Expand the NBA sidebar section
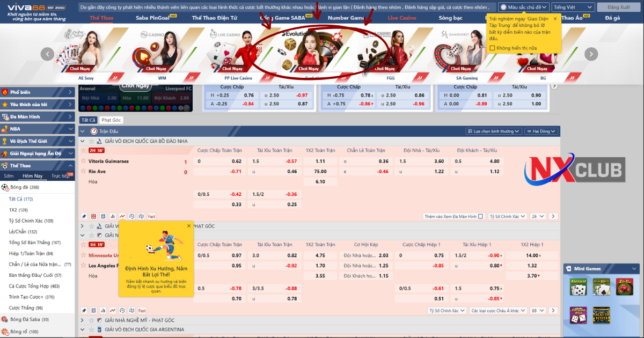This screenshot has height=338, width=644. pyautogui.click(x=38, y=129)
